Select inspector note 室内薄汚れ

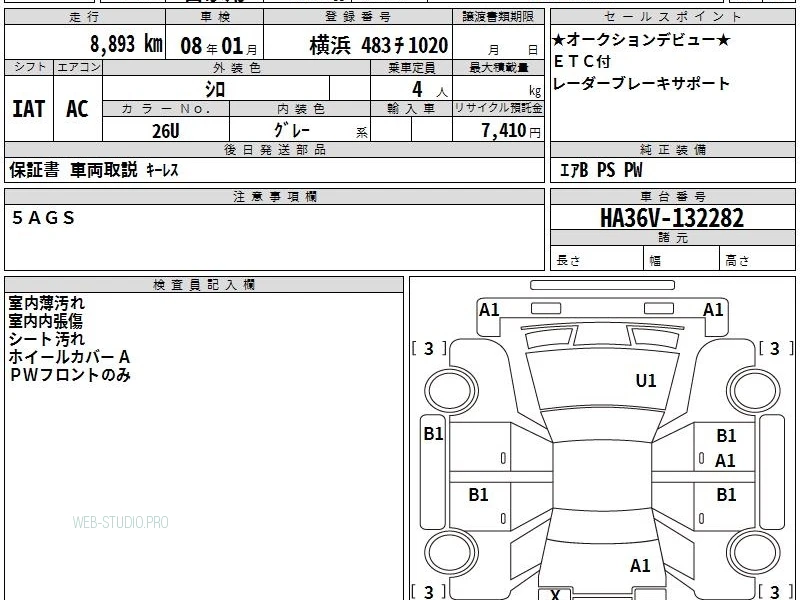tap(46, 303)
